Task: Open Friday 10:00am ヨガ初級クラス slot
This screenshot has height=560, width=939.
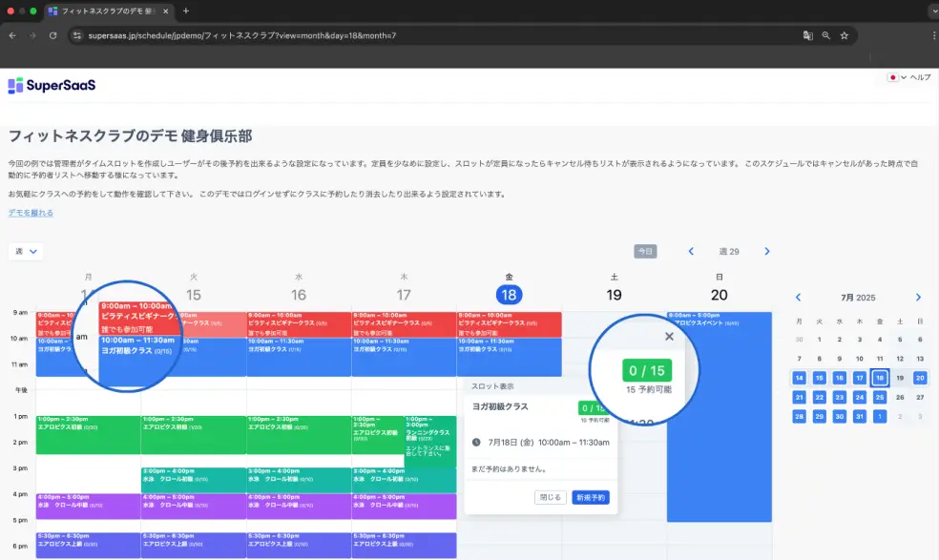Action: (509, 357)
